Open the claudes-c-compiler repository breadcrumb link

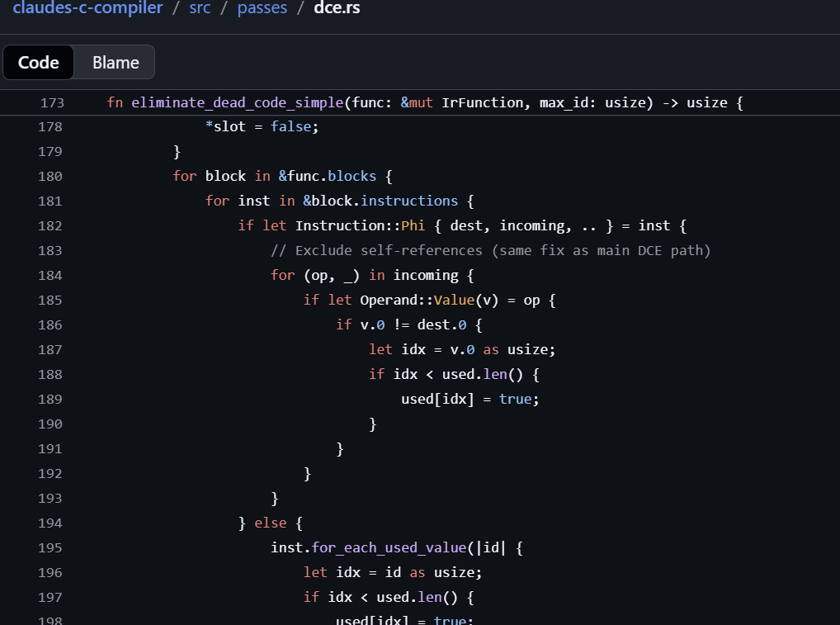[x=87, y=8]
